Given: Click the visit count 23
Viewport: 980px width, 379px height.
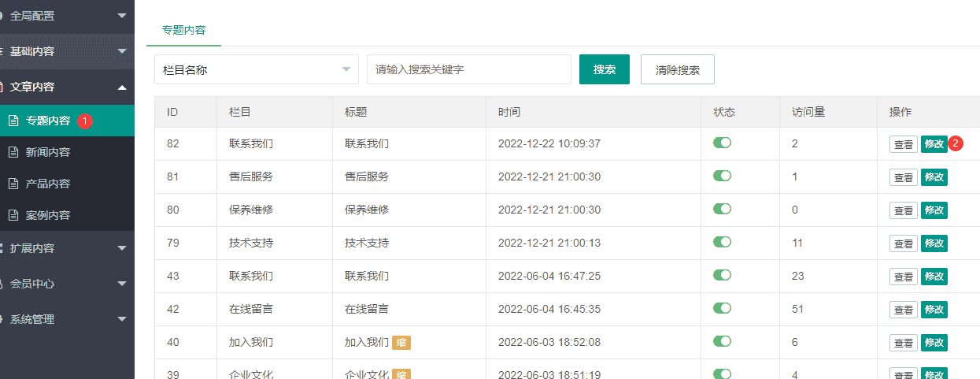Looking at the screenshot, I should (x=797, y=277).
